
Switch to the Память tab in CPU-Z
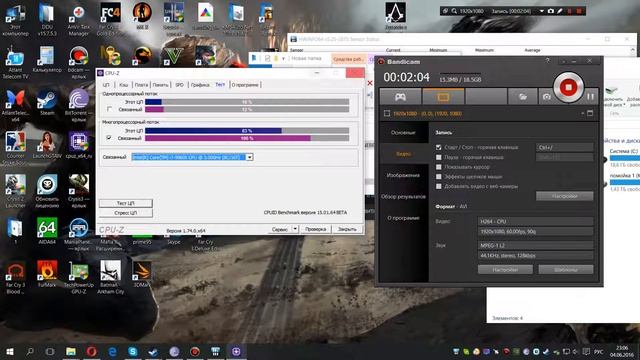[160, 85]
